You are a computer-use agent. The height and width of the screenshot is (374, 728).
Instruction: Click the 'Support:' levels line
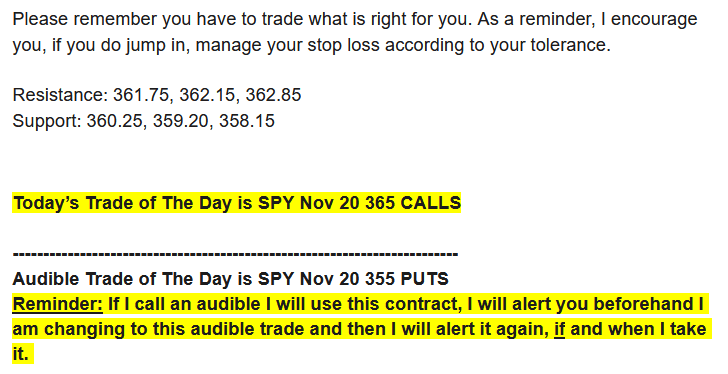(143, 121)
